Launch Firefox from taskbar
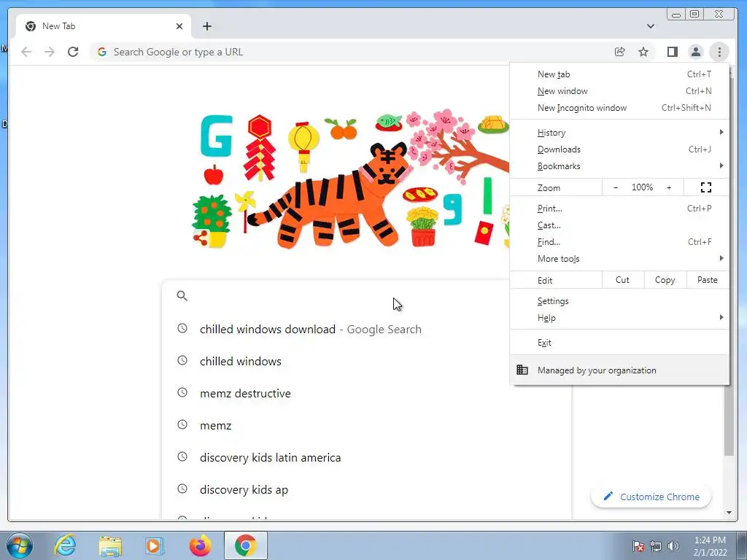The image size is (747, 560). 200,545
